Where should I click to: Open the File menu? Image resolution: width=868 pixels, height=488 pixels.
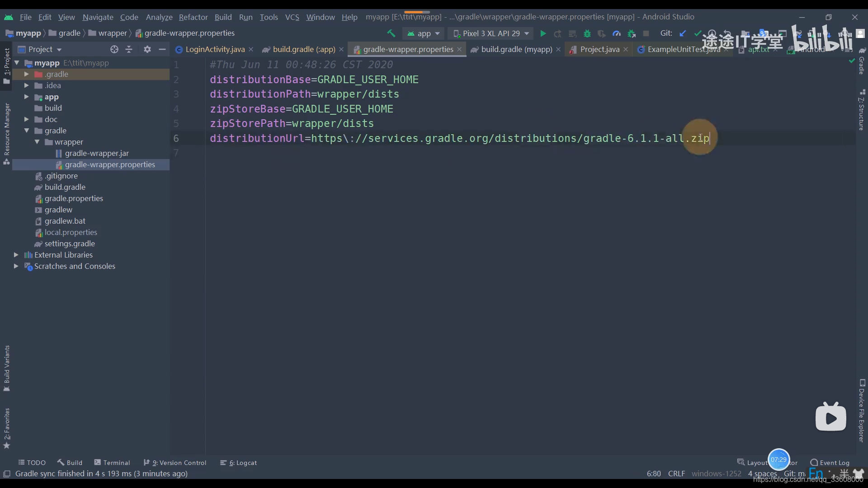pos(26,17)
